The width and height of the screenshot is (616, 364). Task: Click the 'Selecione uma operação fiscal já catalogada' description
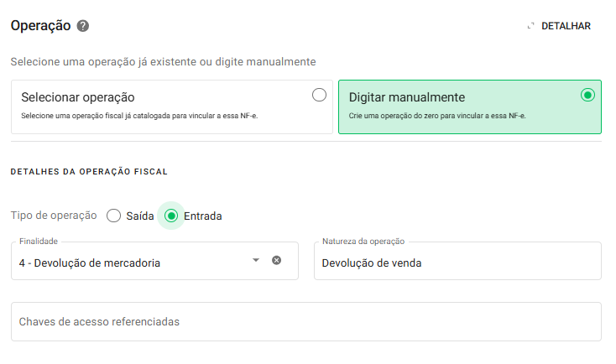138,116
